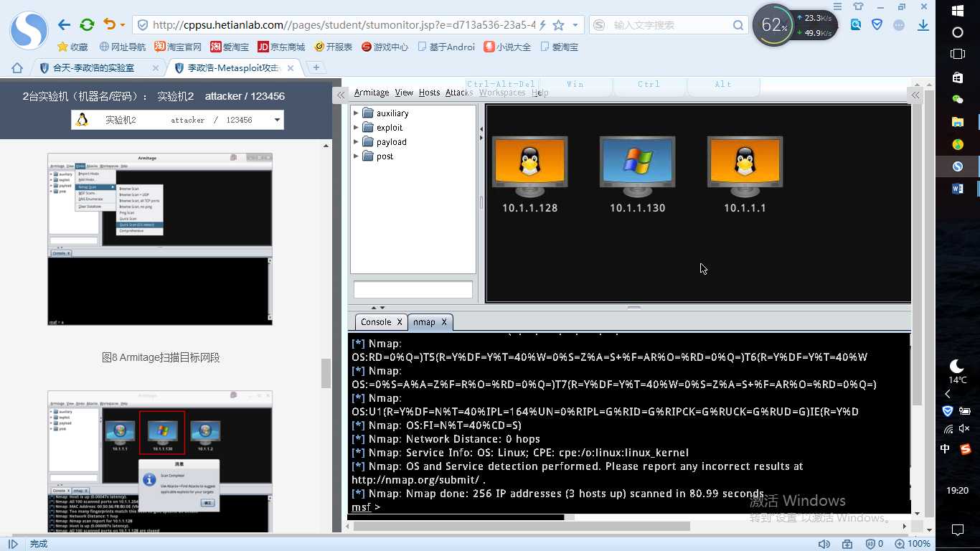Open the undo icon's dropdown arrow
Viewport: 980px width, 551px height.
(x=123, y=25)
